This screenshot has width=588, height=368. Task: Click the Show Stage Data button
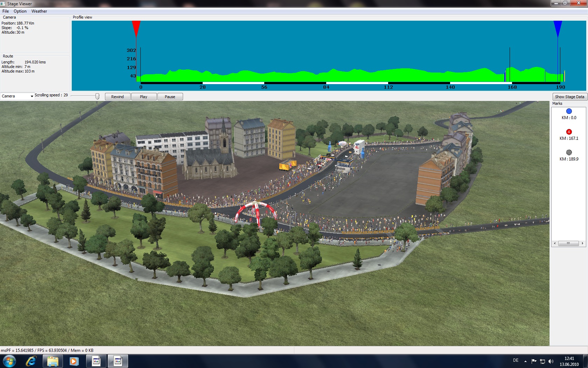[569, 97]
